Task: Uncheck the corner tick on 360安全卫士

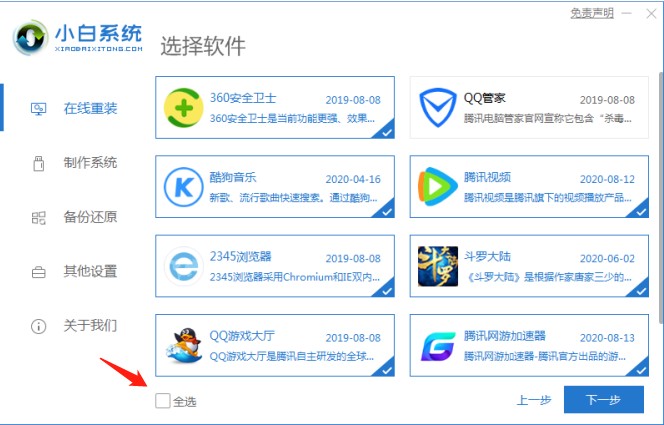Action: 386,131
